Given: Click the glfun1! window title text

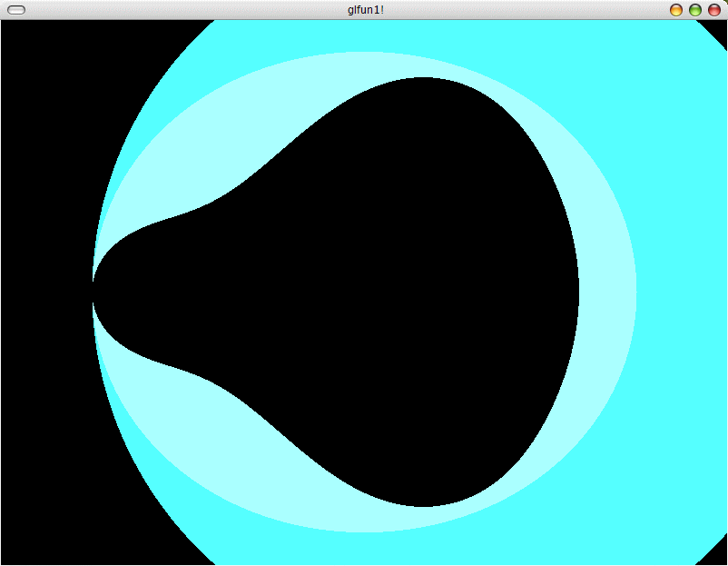Looking at the screenshot, I should point(365,10).
